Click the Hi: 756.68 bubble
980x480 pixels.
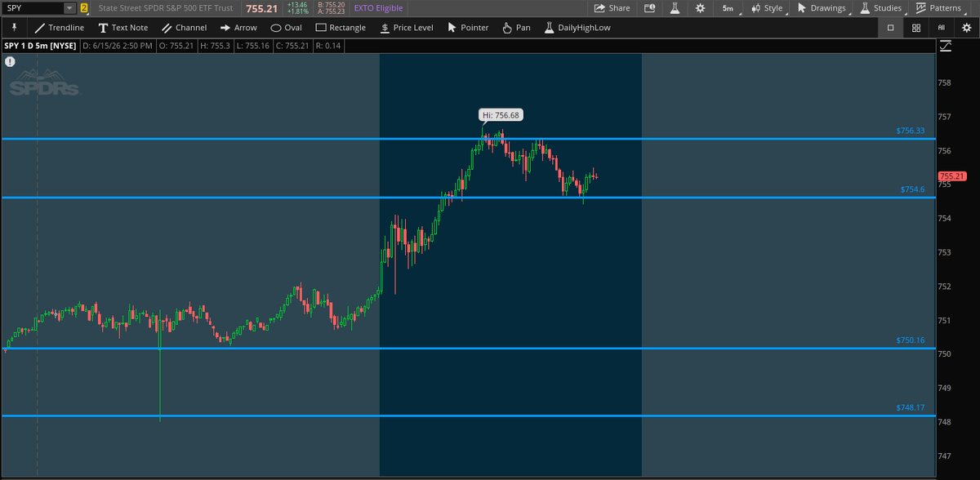(500, 115)
